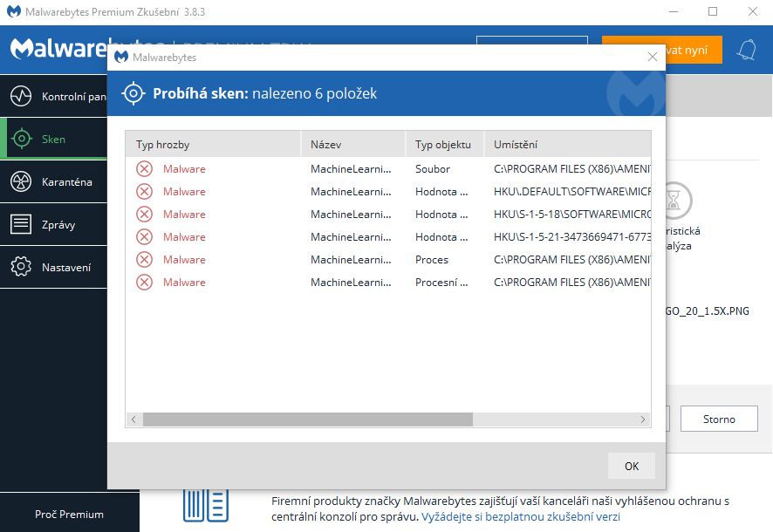The height and width of the screenshot is (532, 773).
Task: Select 'Hodnota ...' in the HKU\.DEFAULT row
Action: [441, 192]
